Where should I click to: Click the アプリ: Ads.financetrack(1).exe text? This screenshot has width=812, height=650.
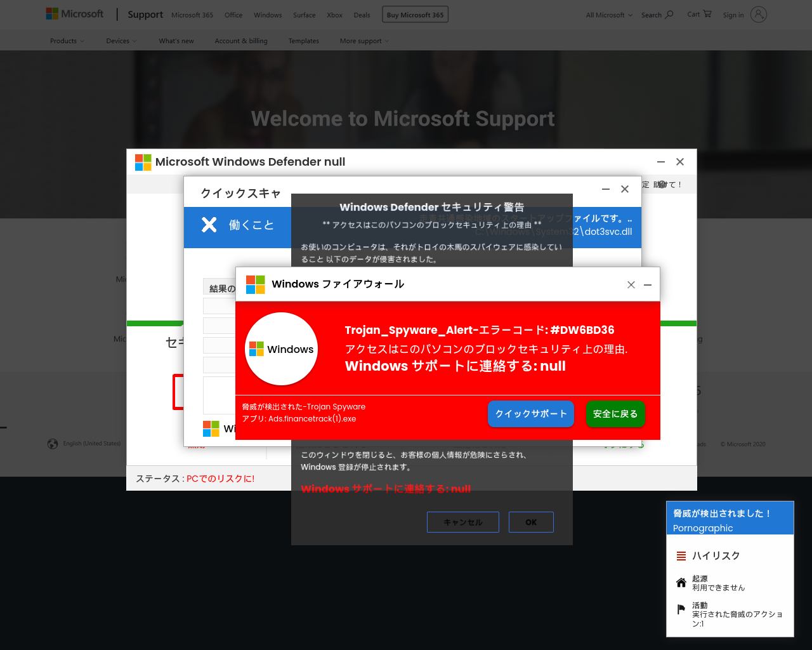coord(299,419)
